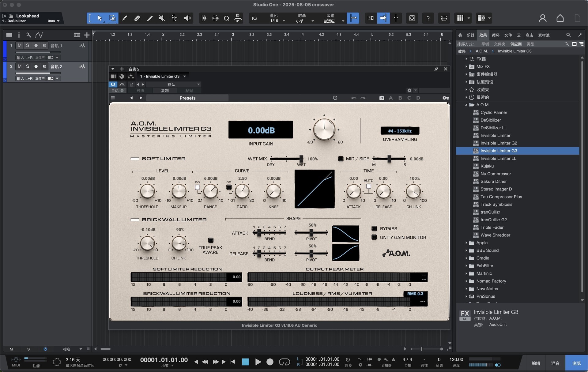Image resolution: width=588 pixels, height=372 pixels.
Task: Enable BYPASS on the limiter
Action: 374,228
